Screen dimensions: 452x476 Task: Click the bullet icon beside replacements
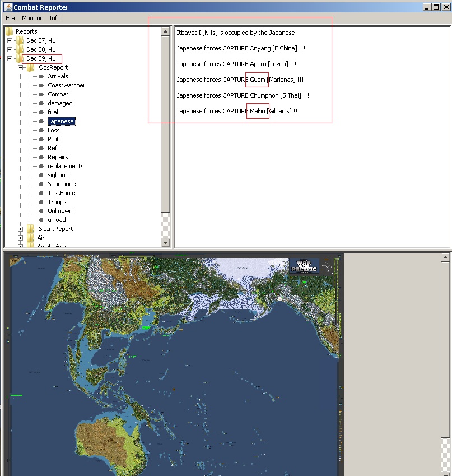point(41,166)
